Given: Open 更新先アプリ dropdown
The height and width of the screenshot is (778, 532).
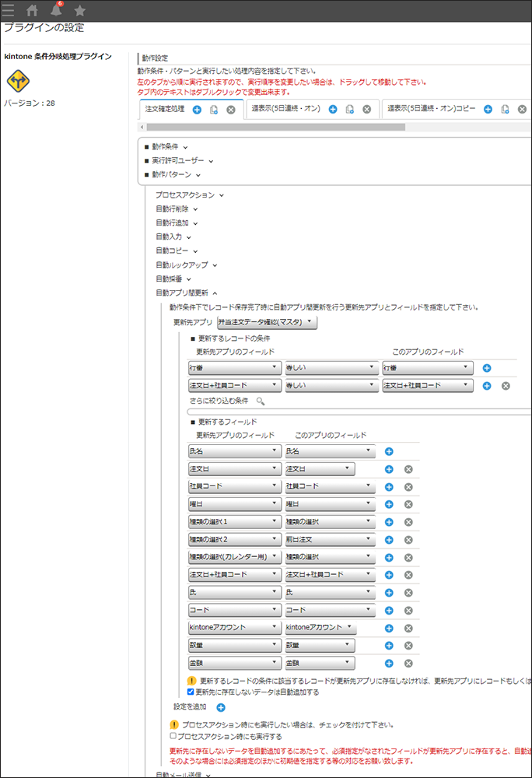Looking at the screenshot, I should (268, 322).
